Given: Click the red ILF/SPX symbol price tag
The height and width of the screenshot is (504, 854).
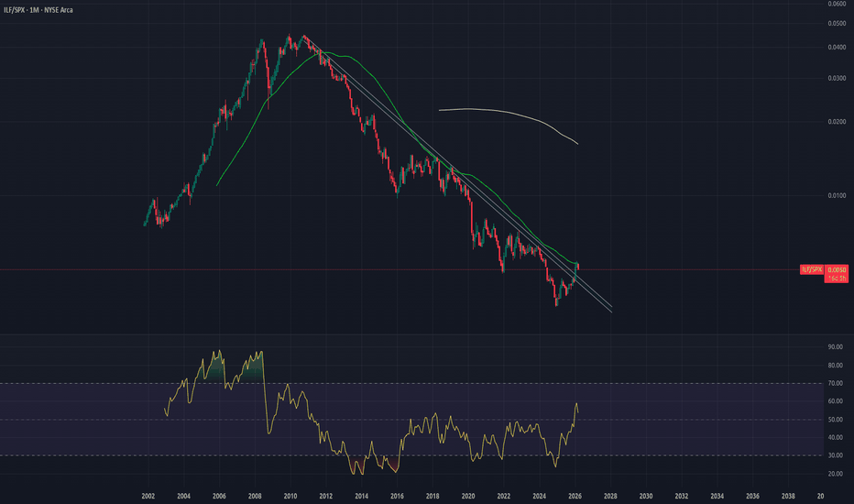Looking at the screenshot, I should point(812,269).
